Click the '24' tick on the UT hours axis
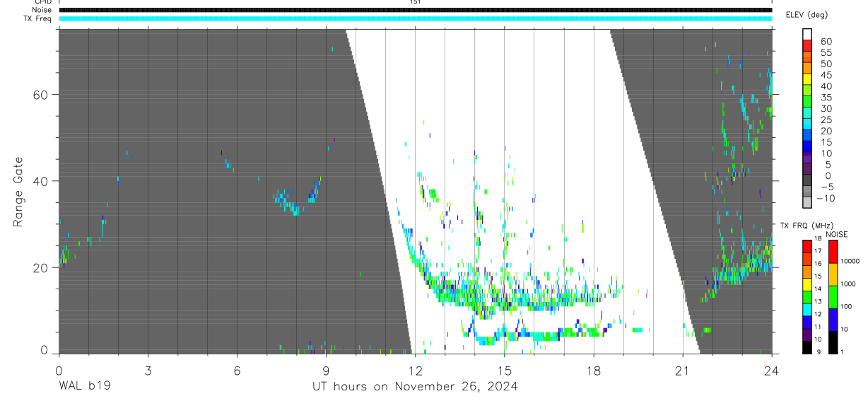This screenshot has width=868, height=401. coord(771,370)
